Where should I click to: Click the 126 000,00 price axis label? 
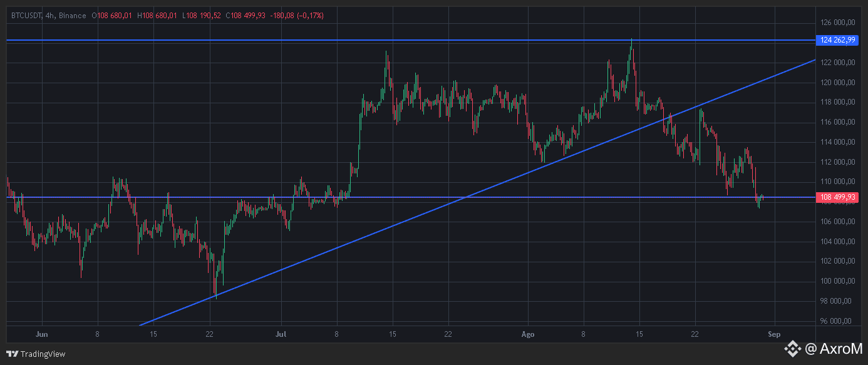(x=837, y=23)
